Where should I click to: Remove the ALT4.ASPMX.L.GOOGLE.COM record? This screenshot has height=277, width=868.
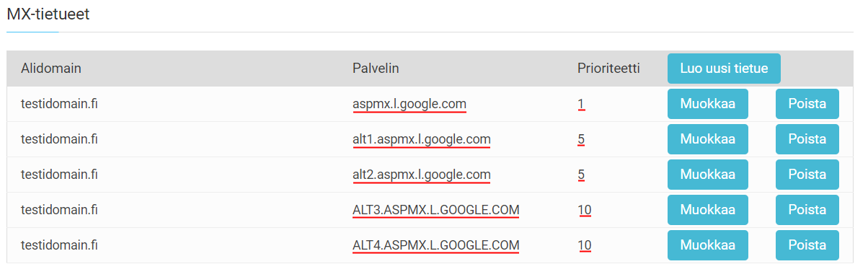pos(807,245)
